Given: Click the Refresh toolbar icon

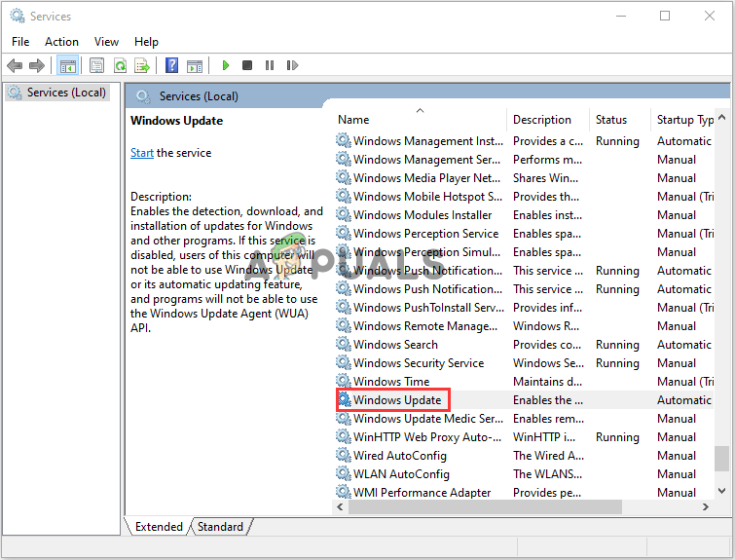Looking at the screenshot, I should pos(121,65).
